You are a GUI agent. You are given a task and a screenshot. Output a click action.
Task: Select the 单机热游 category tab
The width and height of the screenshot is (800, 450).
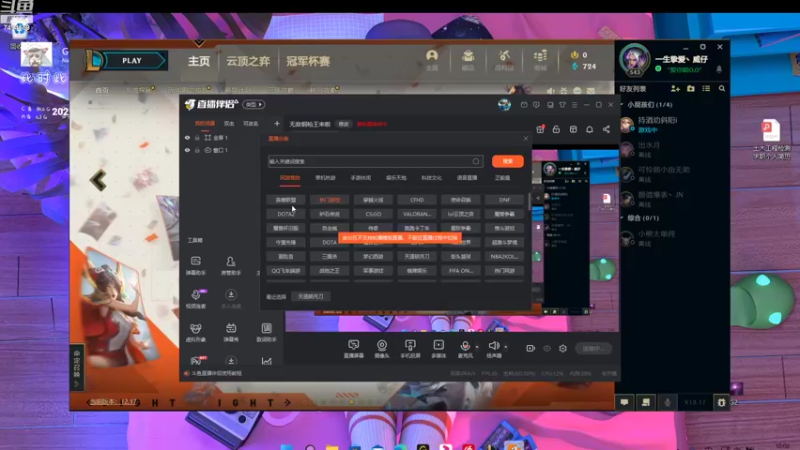[x=326, y=178]
